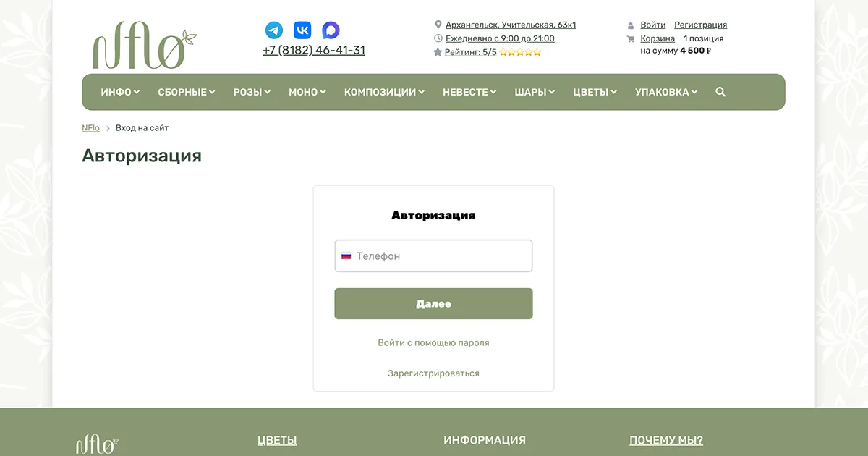Open the footer ПОЧЕМУ МЫ? link
Viewport: 868px width, 456px height.
pyautogui.click(x=666, y=440)
